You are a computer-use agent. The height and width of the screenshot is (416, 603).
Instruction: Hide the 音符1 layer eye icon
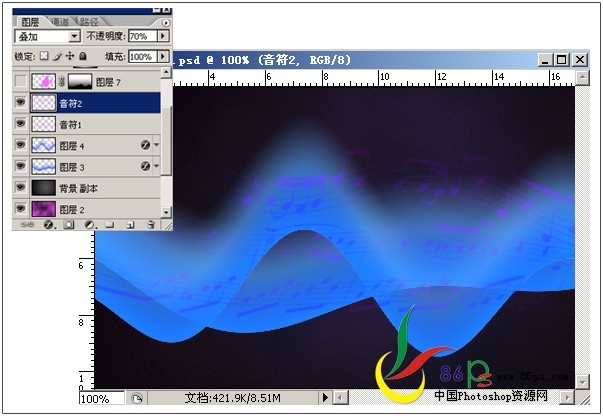pyautogui.click(x=20, y=123)
